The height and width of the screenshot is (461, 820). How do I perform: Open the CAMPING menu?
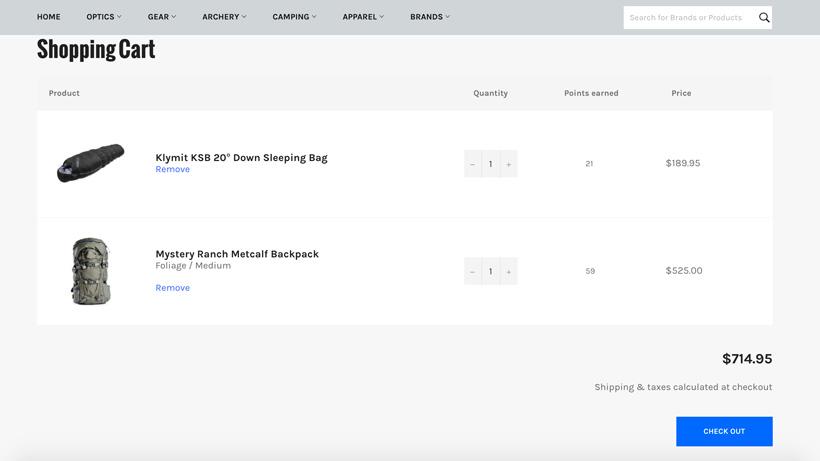coord(294,17)
